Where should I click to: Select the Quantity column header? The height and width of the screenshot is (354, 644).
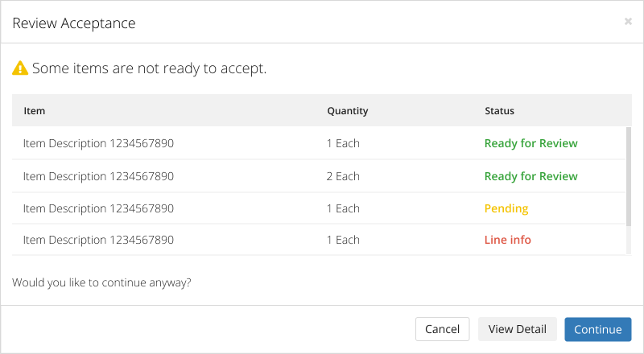click(x=348, y=111)
